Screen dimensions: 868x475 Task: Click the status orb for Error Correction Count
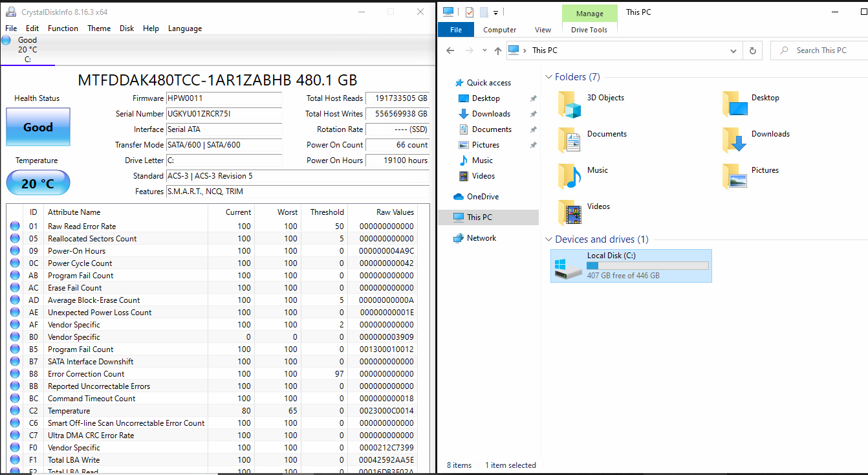[x=15, y=374]
